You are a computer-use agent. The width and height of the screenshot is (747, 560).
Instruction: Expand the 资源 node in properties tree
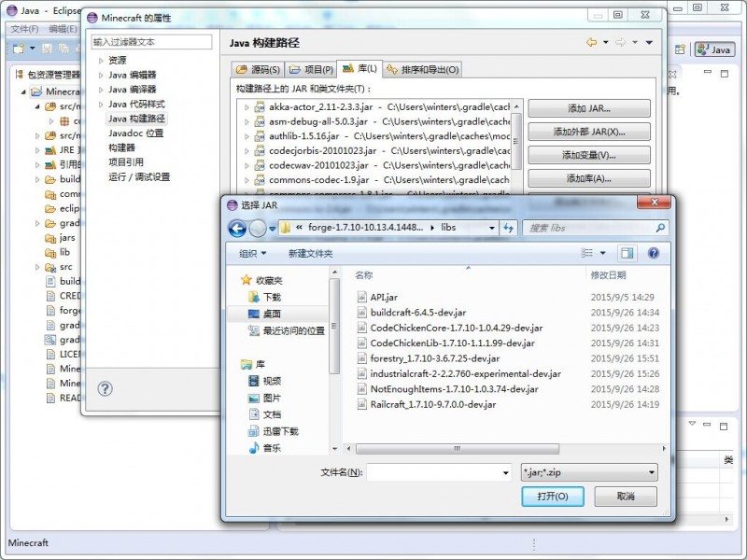click(101, 61)
